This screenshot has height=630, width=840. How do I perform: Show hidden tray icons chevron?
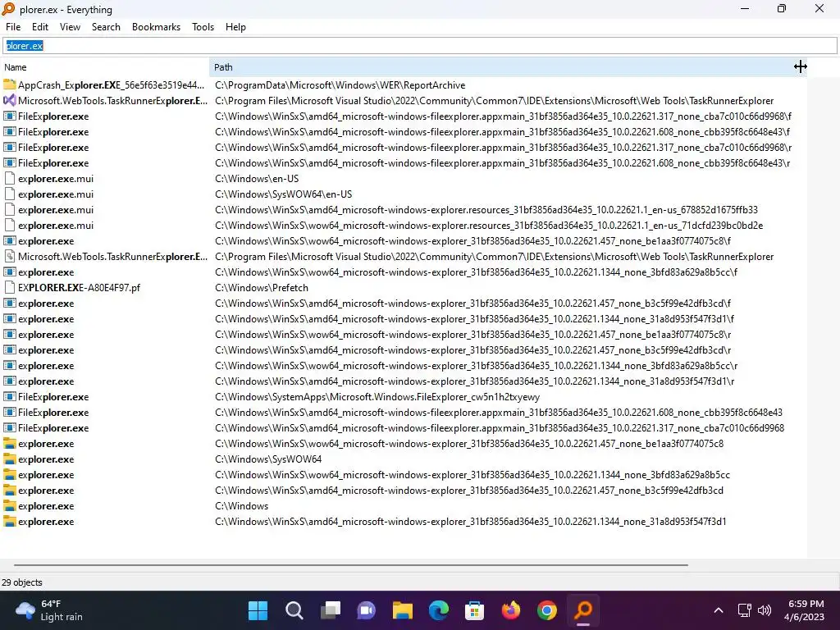(719, 610)
